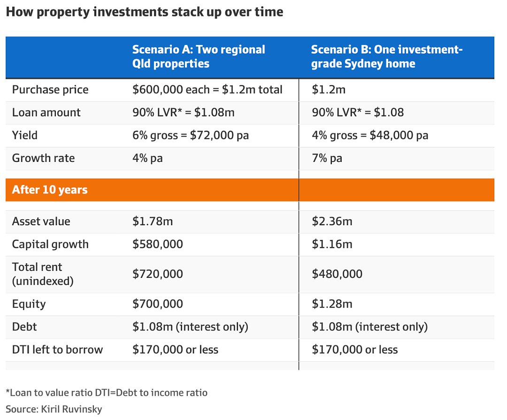Click the Loan to value ratio footnote
Image resolution: width=507 pixels, height=420 pixels.
[x=107, y=393]
